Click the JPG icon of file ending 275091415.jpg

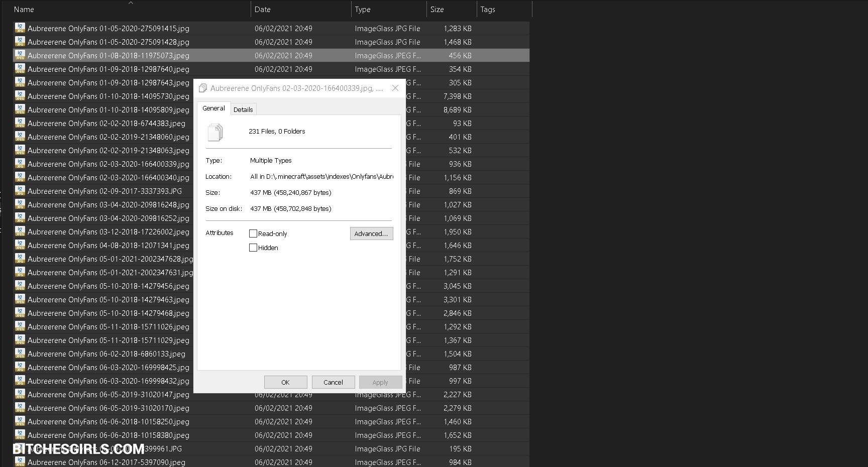[20, 28]
